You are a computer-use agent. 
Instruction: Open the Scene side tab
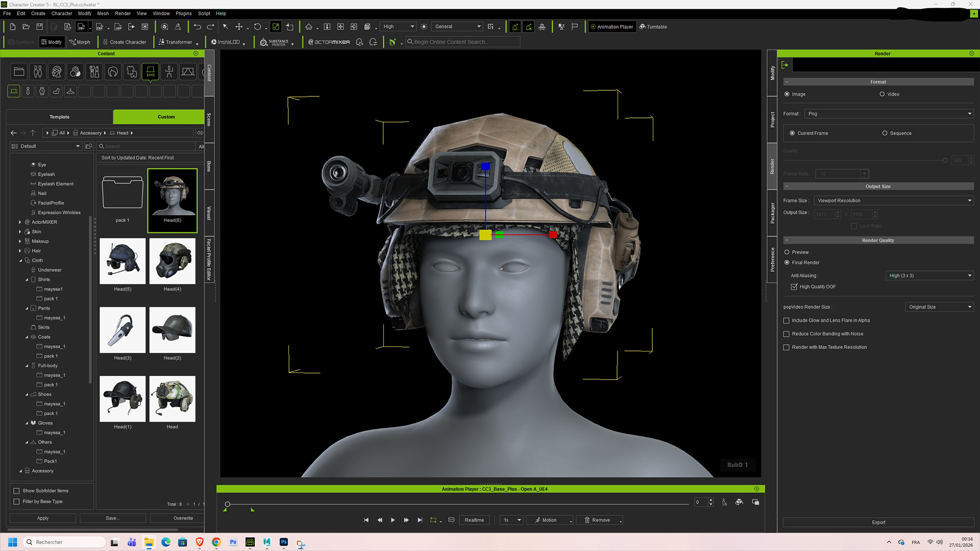209,120
